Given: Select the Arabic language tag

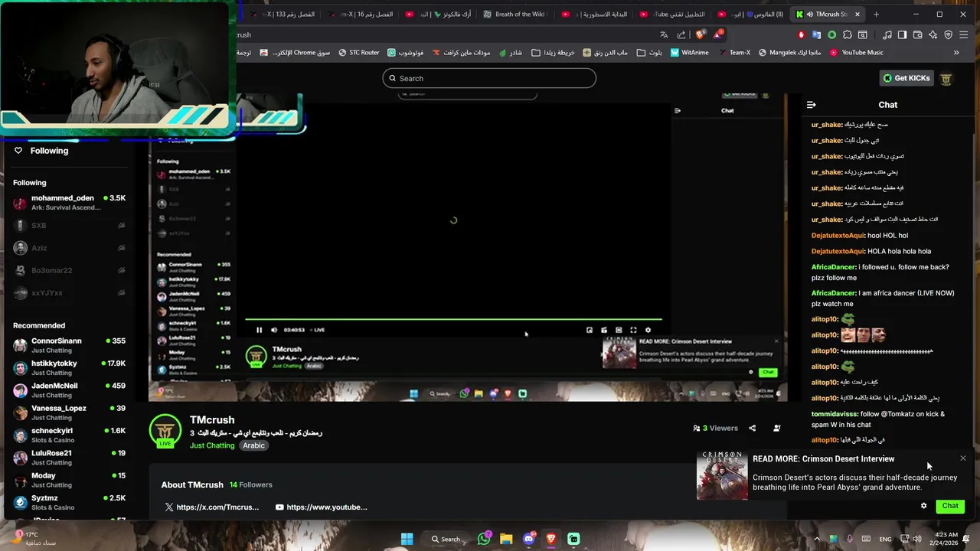Looking at the screenshot, I should pos(253,445).
